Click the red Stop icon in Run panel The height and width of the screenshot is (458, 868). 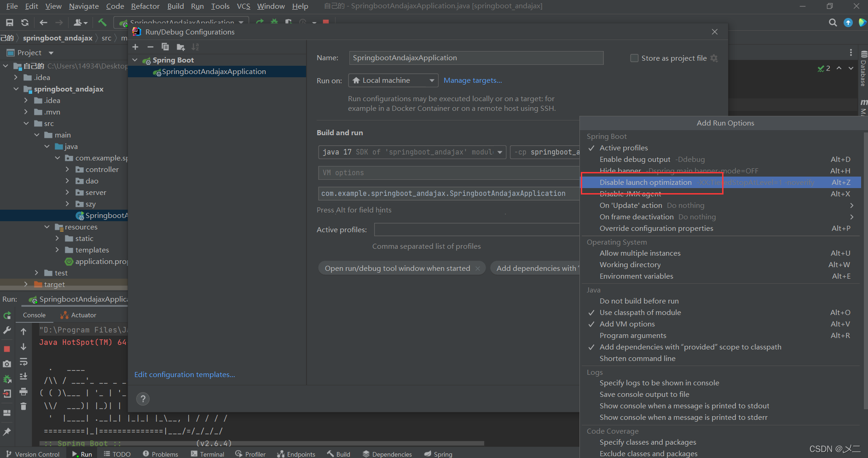(x=7, y=349)
